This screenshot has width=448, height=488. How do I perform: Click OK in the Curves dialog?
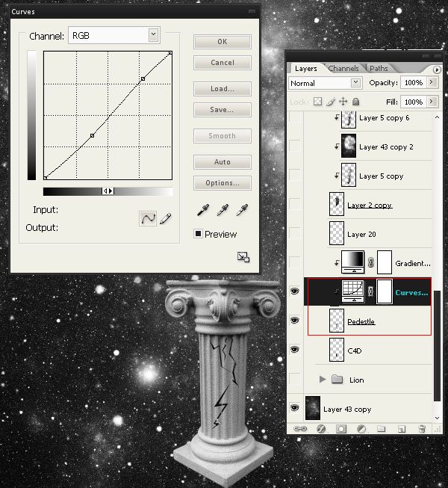tap(223, 41)
